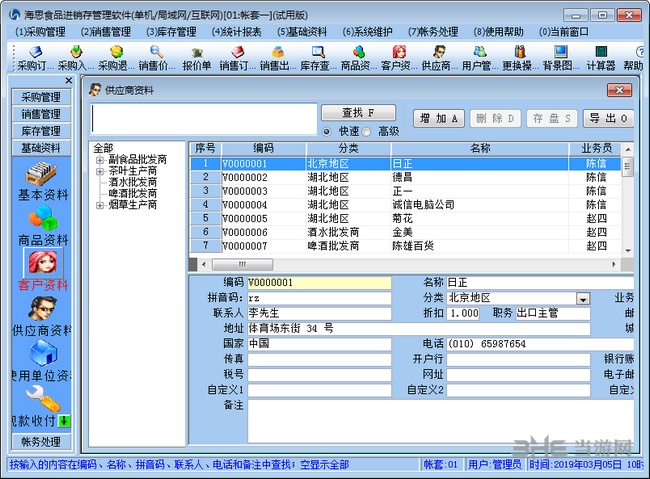Screen dimensions: 650x479
Task: Open the 采购入库 toolbar icon
Action: [x=76, y=58]
